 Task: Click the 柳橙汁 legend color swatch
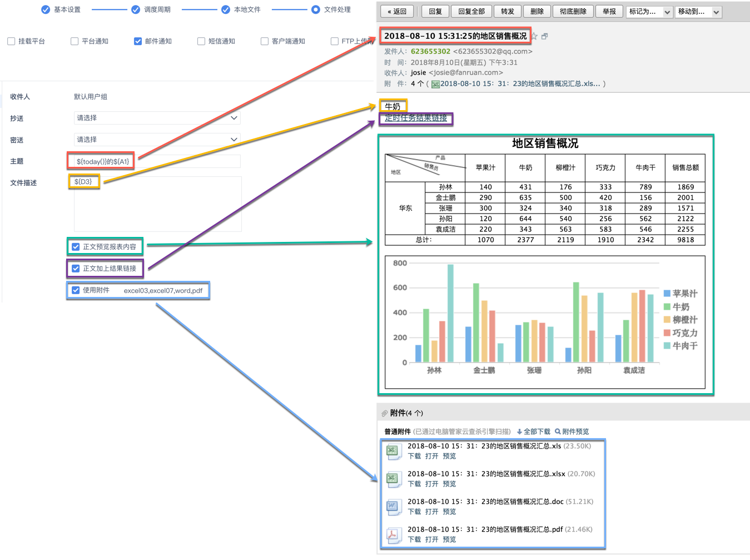[667, 320]
